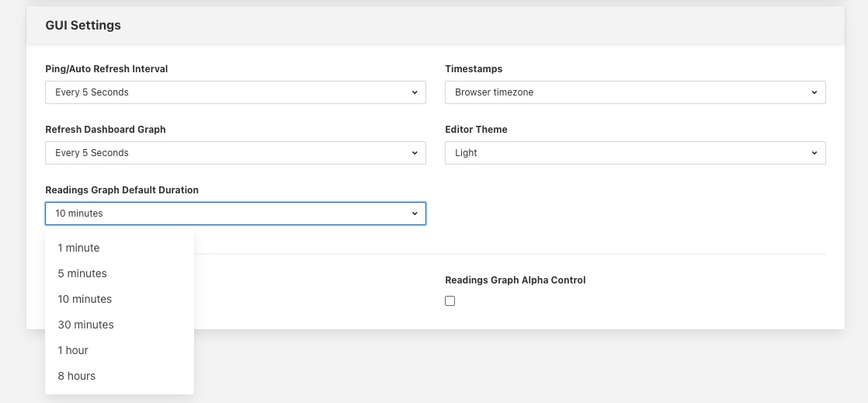Click the Refresh Dashboard Graph label
Screen dimensions: 868x403
[106, 130]
